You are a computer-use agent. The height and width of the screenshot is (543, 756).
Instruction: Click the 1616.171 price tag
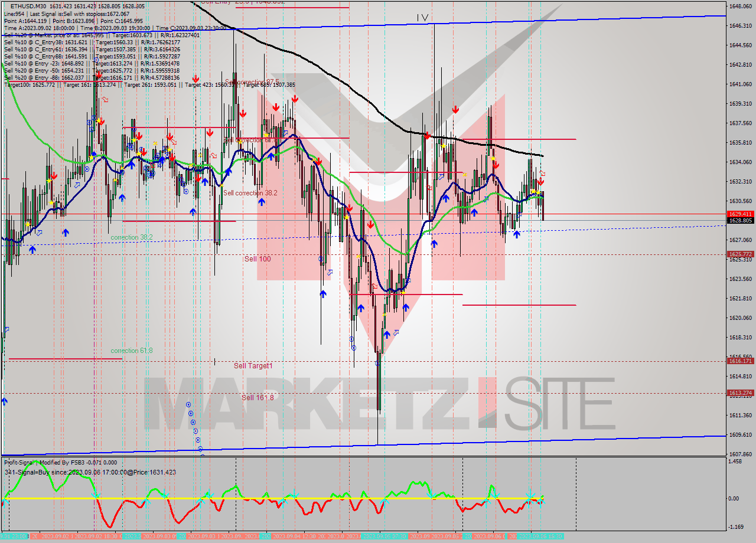tap(740, 361)
